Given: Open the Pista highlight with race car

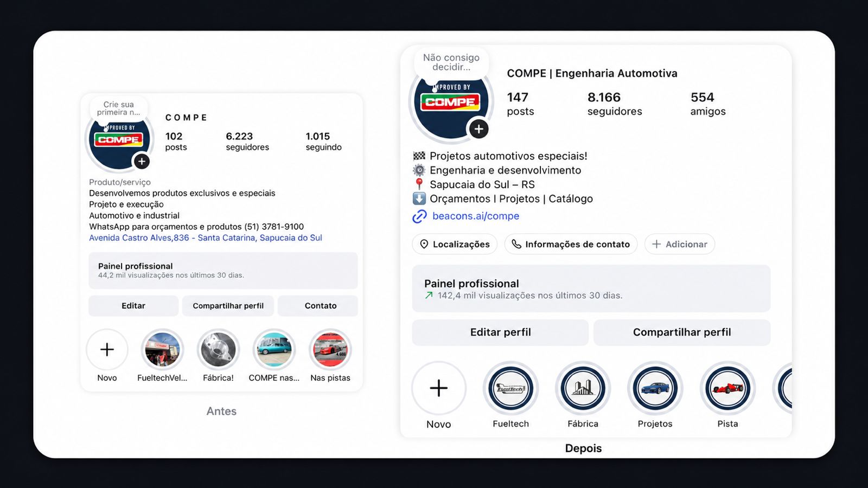Looking at the screenshot, I should coord(727,388).
